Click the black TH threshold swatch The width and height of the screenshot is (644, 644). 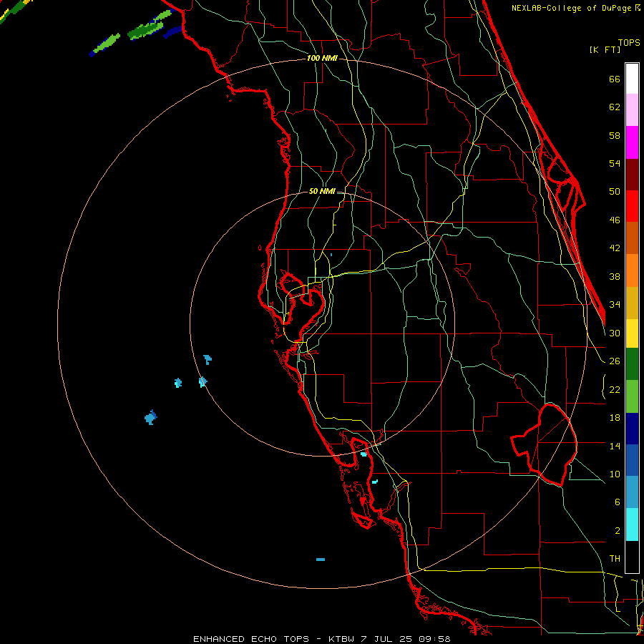coord(632,557)
